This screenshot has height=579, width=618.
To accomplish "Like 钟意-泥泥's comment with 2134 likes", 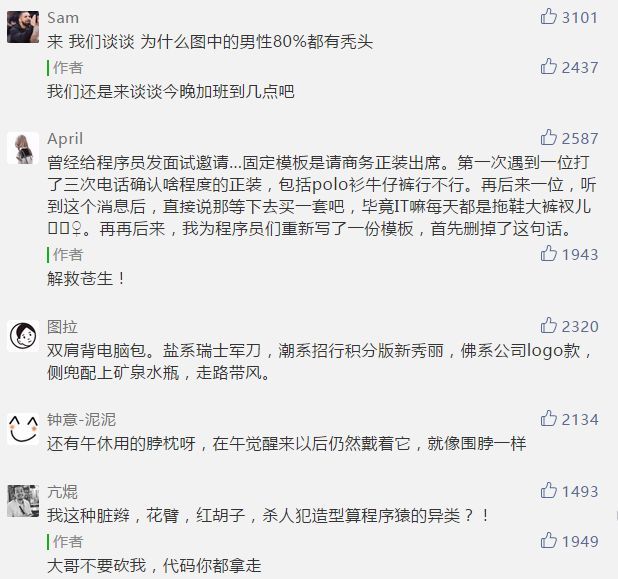I will [548, 418].
